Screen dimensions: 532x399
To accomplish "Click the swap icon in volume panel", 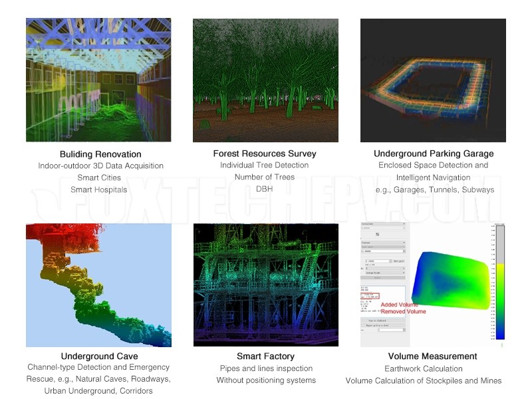I will point(378,234).
